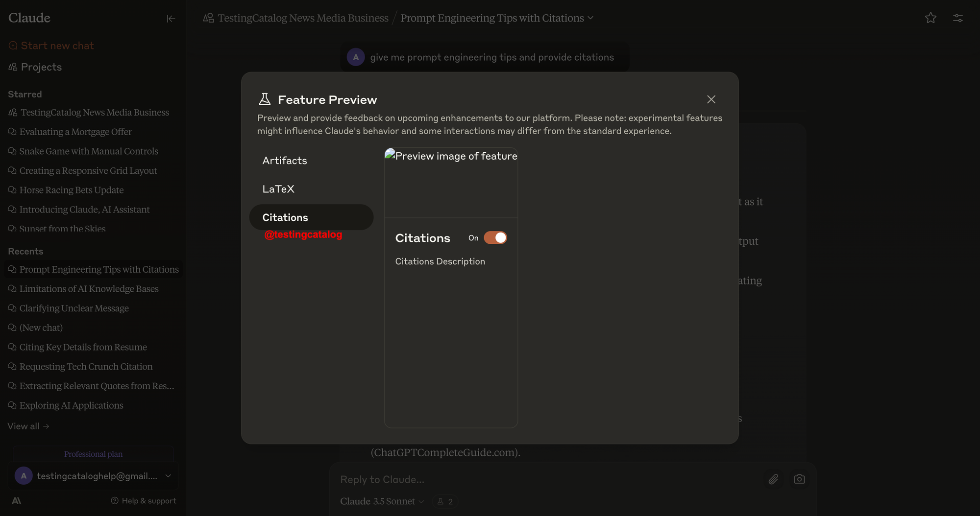This screenshot has width=980, height=516.
Task: Select the LaTeX feature tab
Action: tap(278, 189)
